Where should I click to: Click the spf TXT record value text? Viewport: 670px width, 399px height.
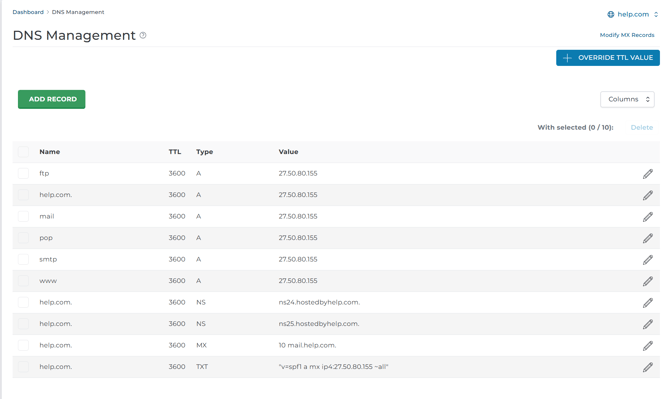(x=333, y=367)
